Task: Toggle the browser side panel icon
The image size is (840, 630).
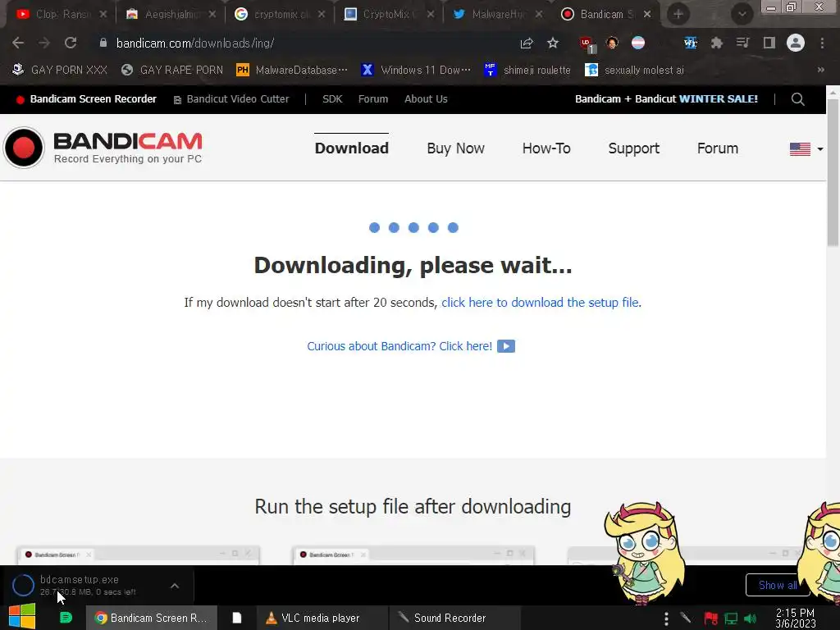Action: [x=769, y=43]
